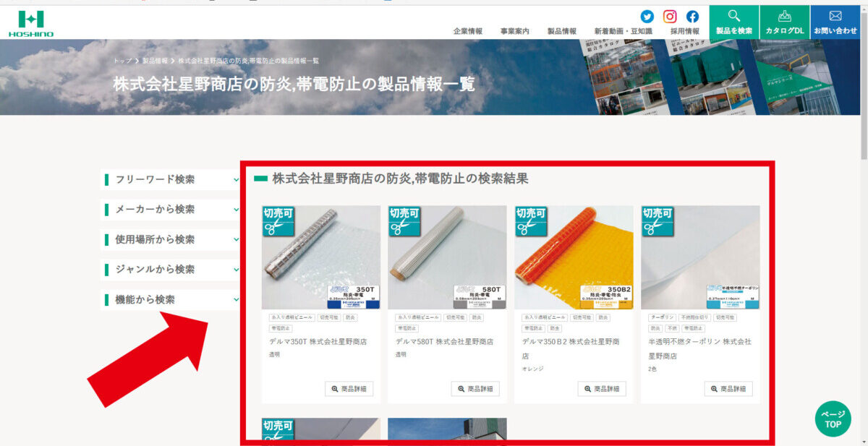Open the 製品情報 menu
The image size is (868, 446).
click(x=562, y=31)
